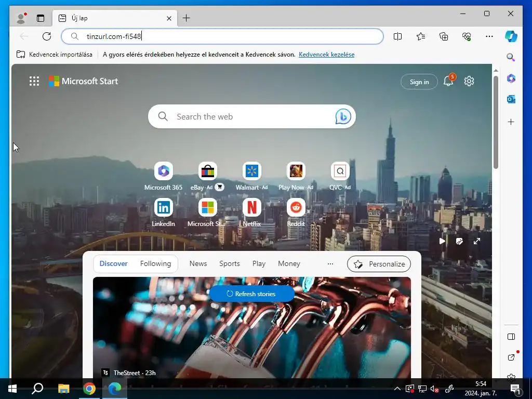Switch to the Play tab

point(259,263)
